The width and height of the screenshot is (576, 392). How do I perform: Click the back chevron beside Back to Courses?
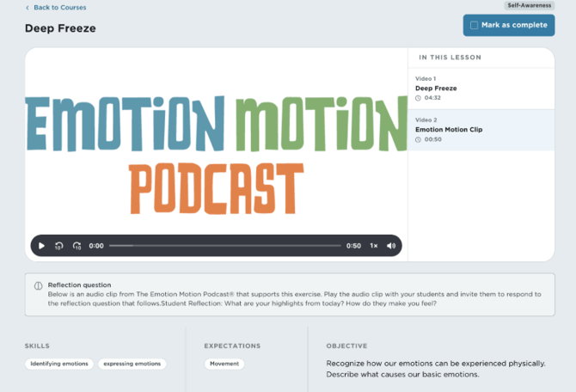28,8
